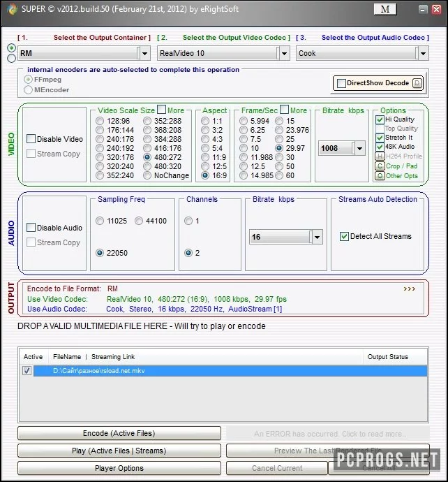Screen dimensions: 448x482
Task: Click the SUPER app logo icon
Action: (12, 9)
